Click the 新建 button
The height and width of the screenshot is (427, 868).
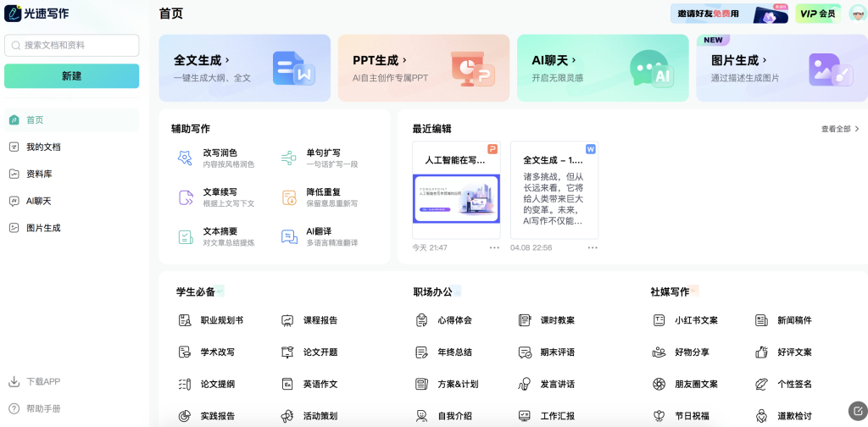(71, 75)
